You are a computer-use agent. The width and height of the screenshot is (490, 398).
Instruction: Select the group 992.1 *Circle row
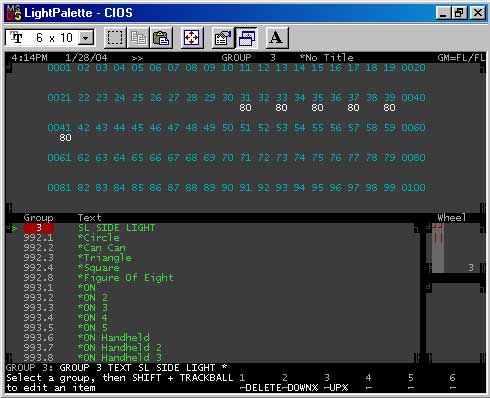71,238
